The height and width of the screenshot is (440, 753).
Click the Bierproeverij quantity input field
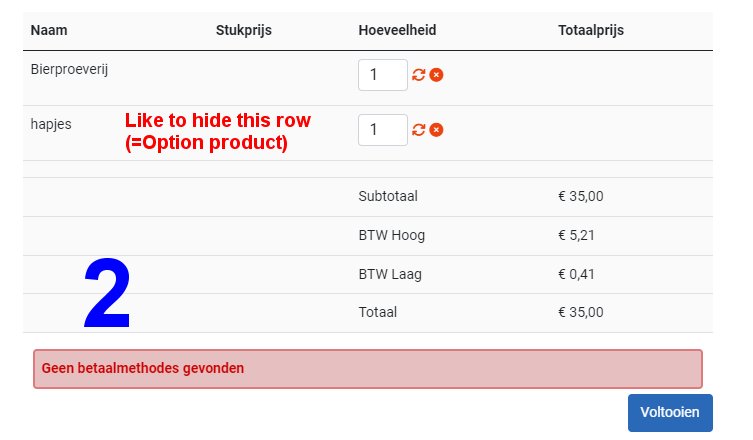click(x=382, y=75)
